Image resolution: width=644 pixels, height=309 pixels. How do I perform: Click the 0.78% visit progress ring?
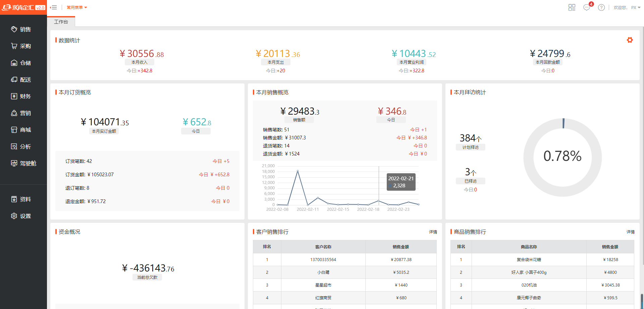pyautogui.click(x=562, y=157)
